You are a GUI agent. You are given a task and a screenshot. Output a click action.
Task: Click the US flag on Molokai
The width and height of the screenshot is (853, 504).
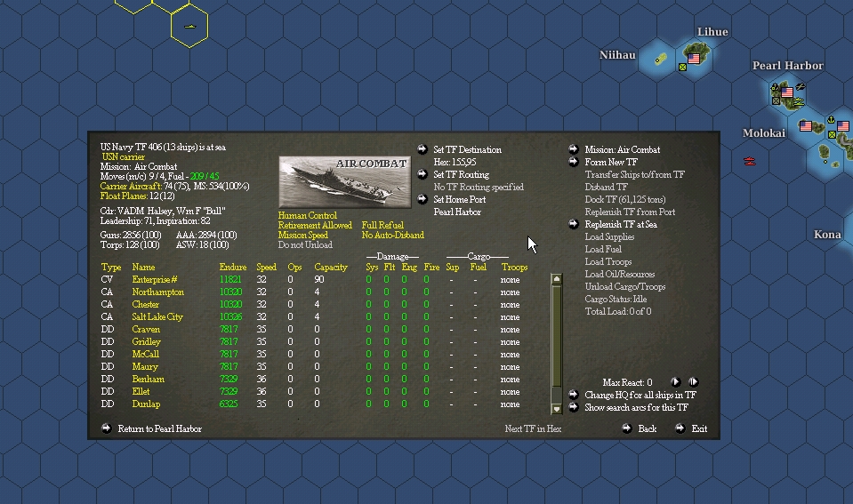click(806, 125)
